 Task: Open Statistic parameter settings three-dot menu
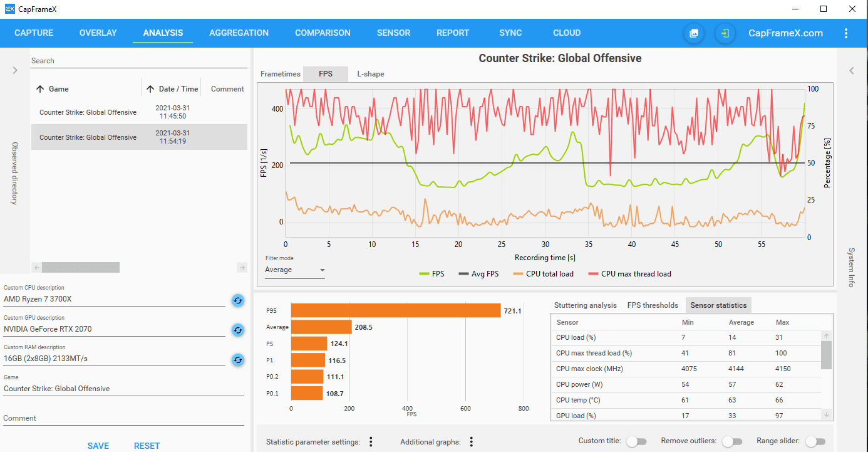click(371, 442)
